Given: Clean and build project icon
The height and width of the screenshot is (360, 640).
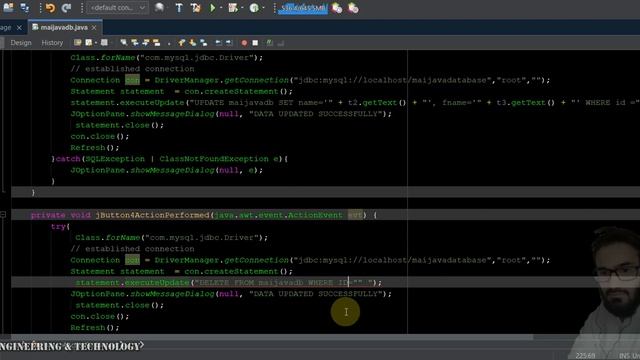Looking at the screenshot, I should coord(196,8).
